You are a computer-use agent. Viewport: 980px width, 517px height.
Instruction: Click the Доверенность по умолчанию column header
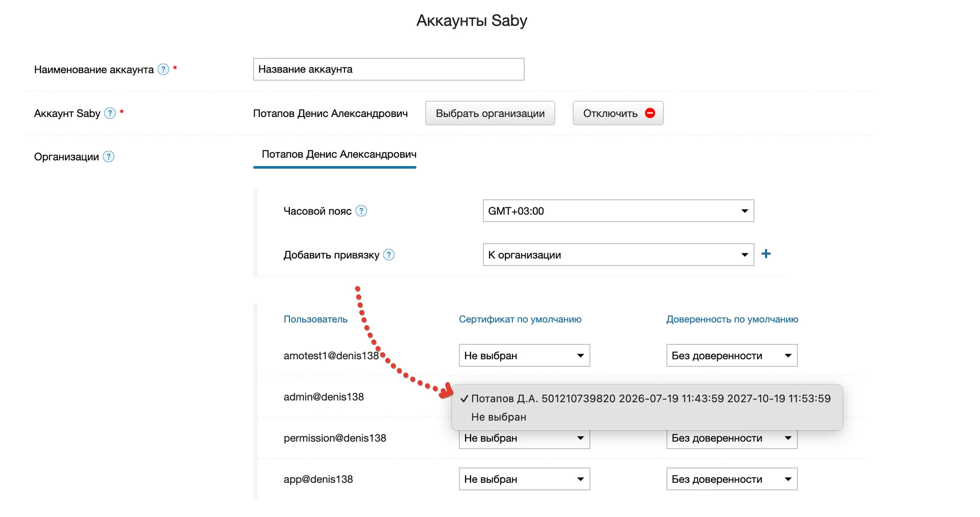[x=732, y=319]
